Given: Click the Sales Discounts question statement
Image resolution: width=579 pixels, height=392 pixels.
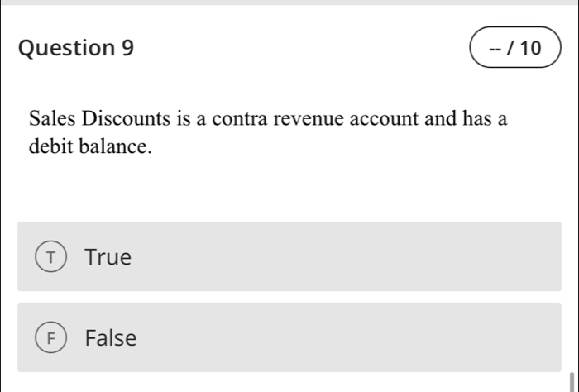Looking at the screenshot, I should (268, 132).
